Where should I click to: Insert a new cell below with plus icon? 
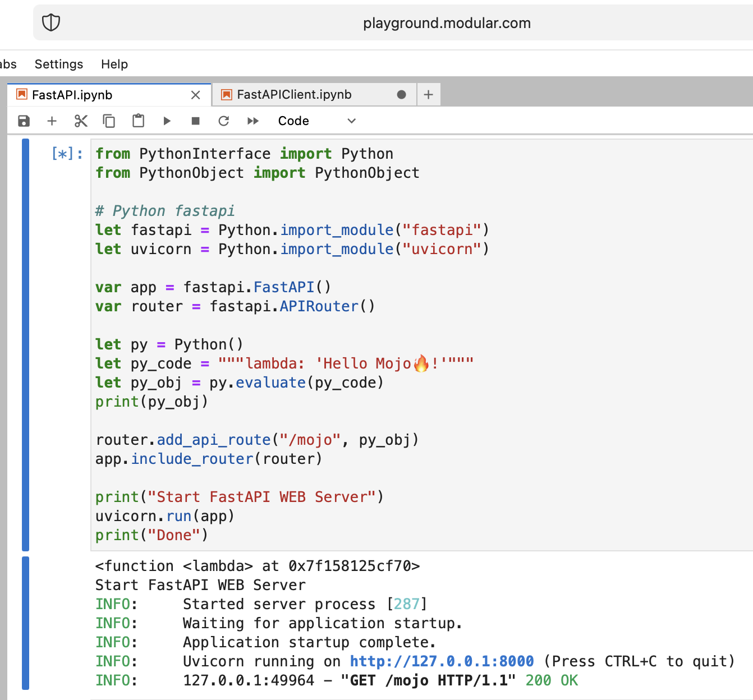click(x=52, y=121)
